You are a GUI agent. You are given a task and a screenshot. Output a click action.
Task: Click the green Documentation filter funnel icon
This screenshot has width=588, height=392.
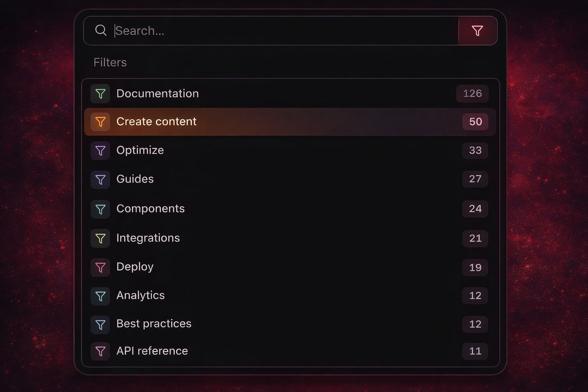point(100,93)
